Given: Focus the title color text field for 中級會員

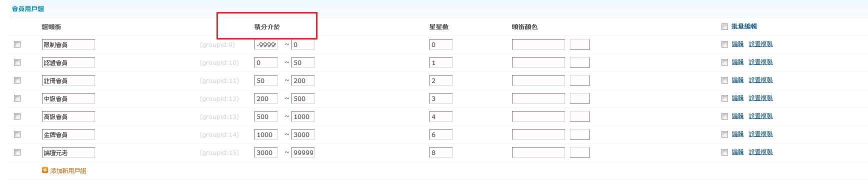Looking at the screenshot, I should pyautogui.click(x=538, y=98).
